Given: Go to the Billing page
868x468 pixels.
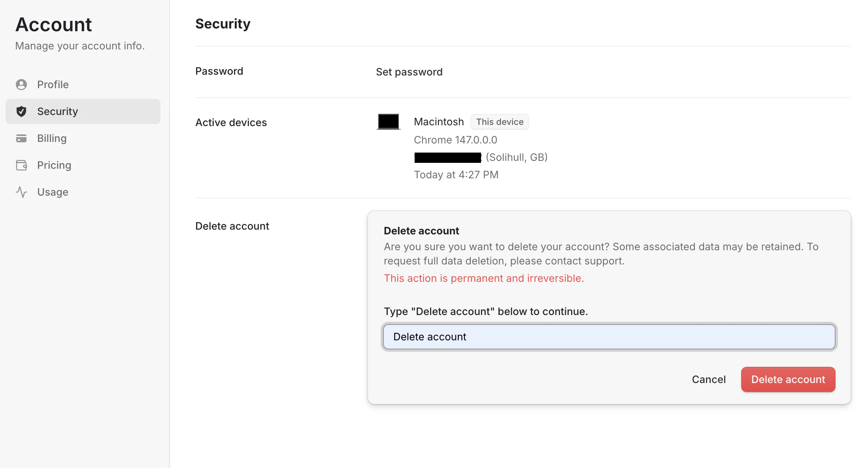Looking at the screenshot, I should tap(52, 138).
